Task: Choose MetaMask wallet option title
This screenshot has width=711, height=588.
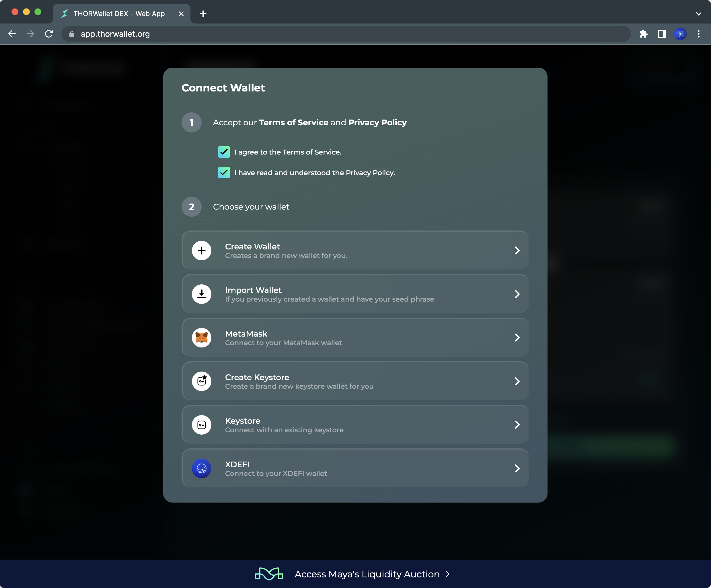Action: 246,334
